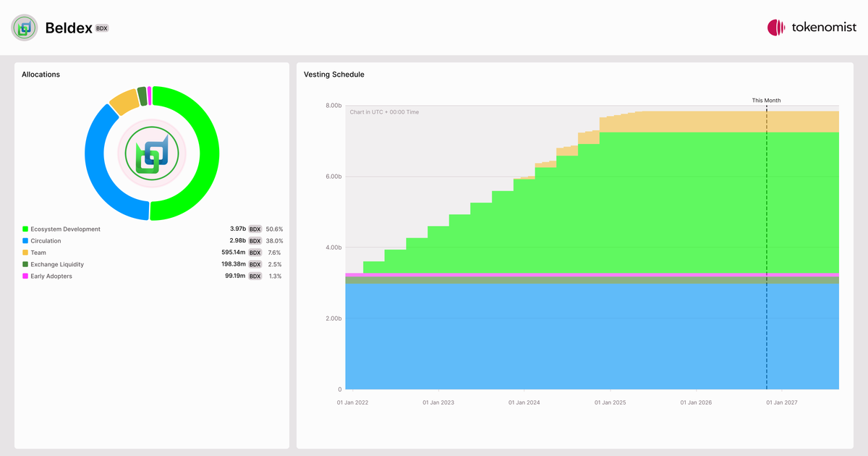Viewport: 868px width, 456px height.
Task: Click the 01 Jan 2024 axis label
Action: (x=524, y=402)
